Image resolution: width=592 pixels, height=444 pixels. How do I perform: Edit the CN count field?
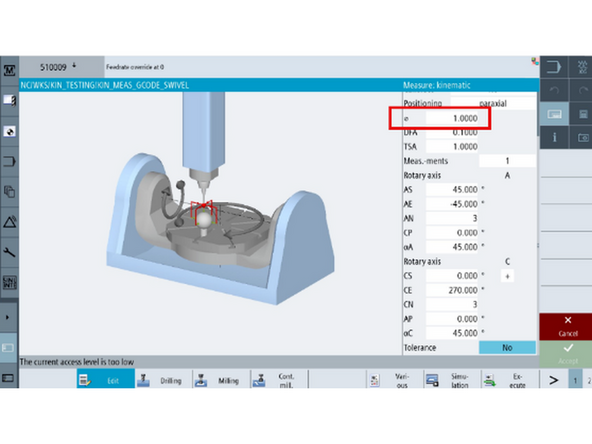click(452, 304)
